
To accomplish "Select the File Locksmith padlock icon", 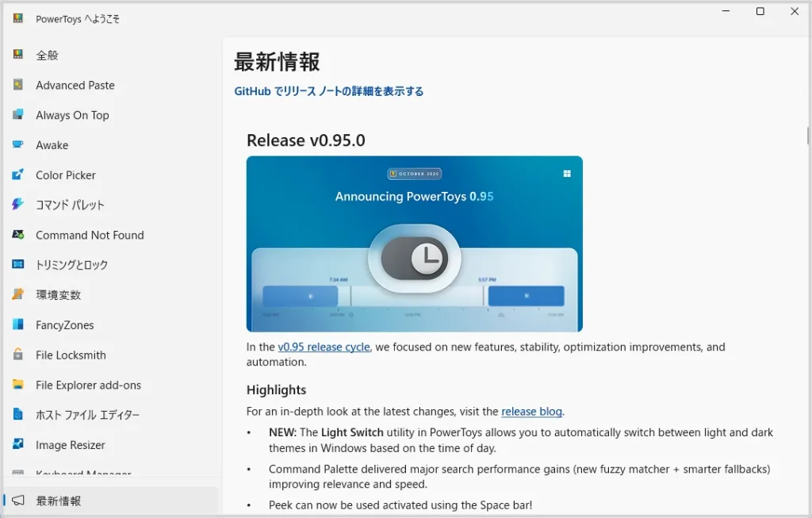I will coord(18,355).
